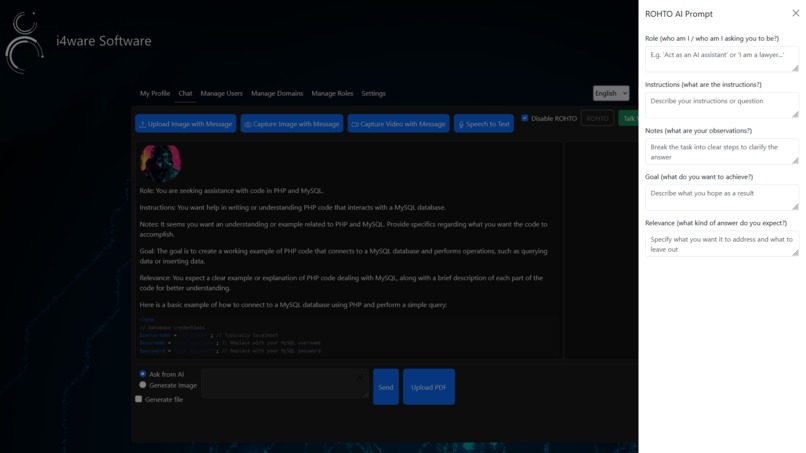Switch to the Chat tab
Image resolution: width=806 pixels, height=453 pixels.
(x=185, y=94)
